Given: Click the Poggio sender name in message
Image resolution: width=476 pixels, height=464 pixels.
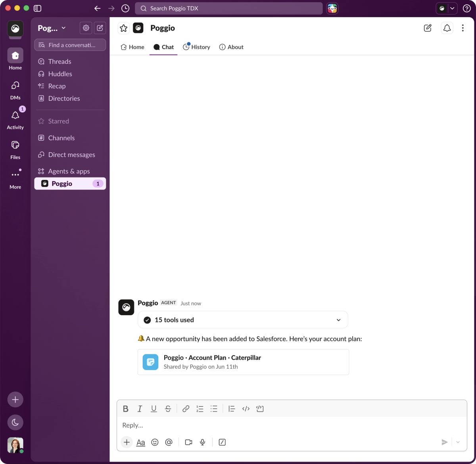Looking at the screenshot, I should [148, 303].
